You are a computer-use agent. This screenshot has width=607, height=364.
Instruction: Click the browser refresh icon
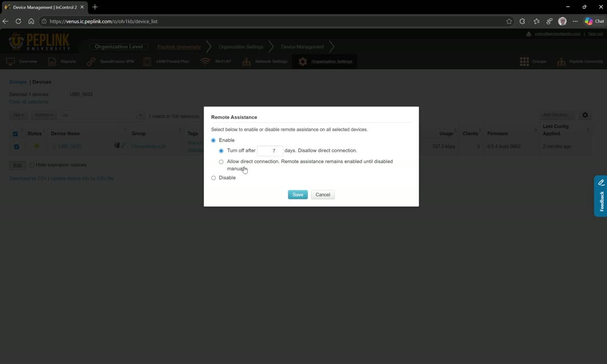[18, 22]
